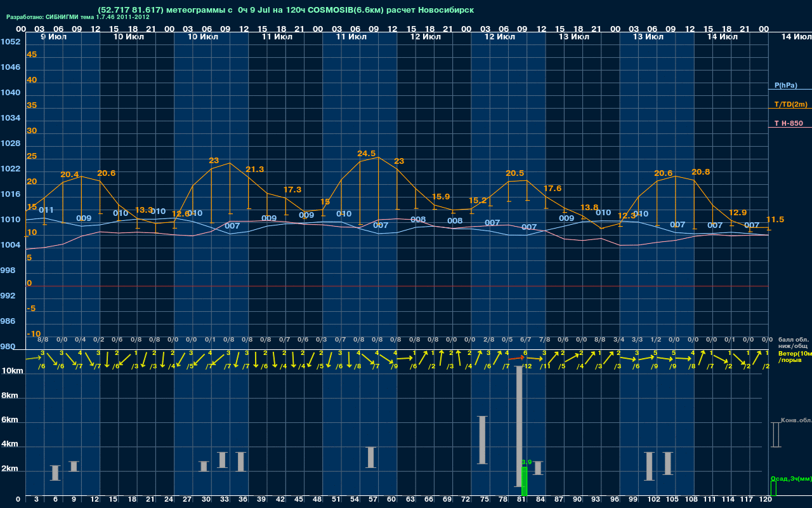Select the T/TD(2m) legend label
The height and width of the screenshot is (508, 812).
pos(790,104)
